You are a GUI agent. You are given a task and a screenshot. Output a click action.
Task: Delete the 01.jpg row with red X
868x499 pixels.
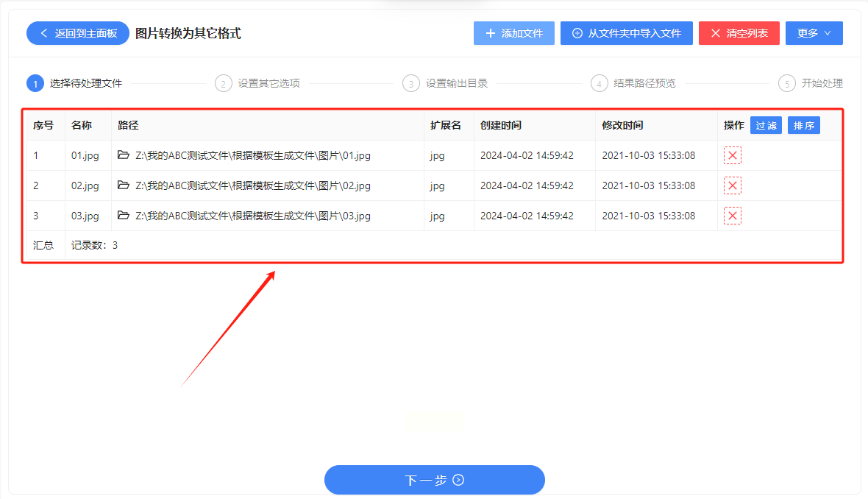click(x=732, y=155)
